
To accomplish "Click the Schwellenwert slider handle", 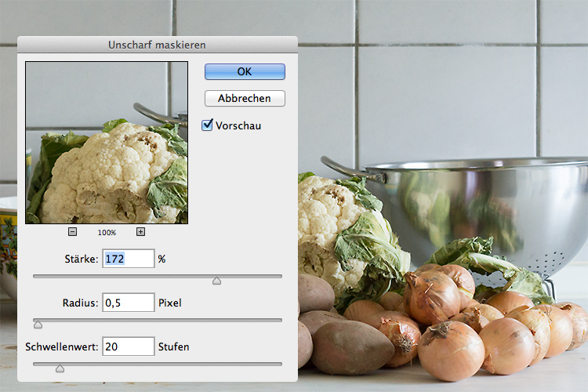I will point(60,368).
